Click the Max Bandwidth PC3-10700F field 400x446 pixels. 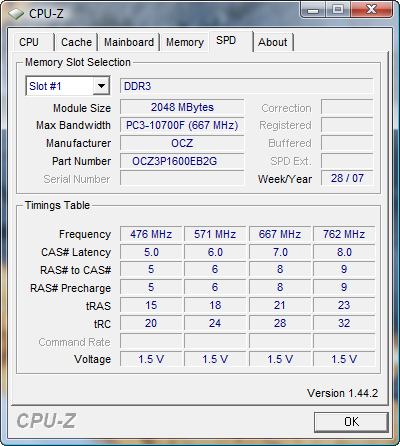click(x=182, y=125)
